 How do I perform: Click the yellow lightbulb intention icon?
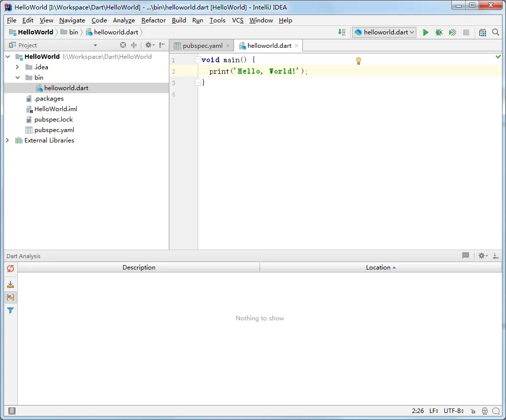pos(358,61)
